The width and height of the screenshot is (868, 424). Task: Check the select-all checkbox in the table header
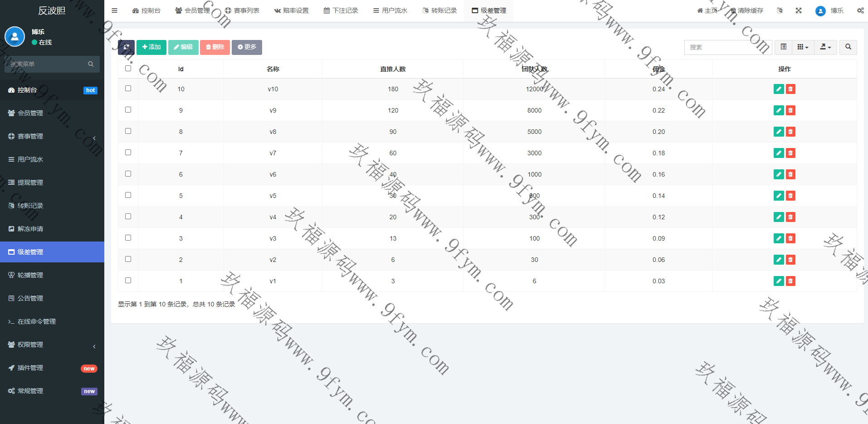[128, 69]
